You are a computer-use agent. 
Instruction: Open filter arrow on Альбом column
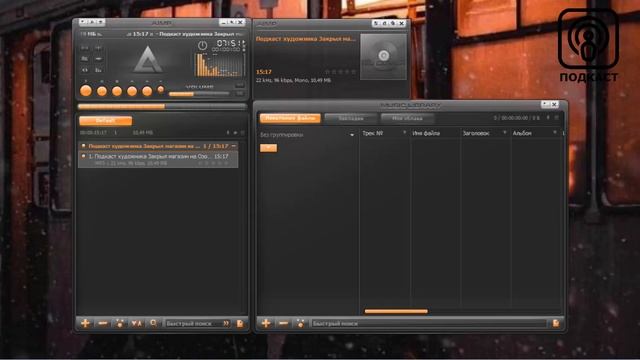coord(554,133)
